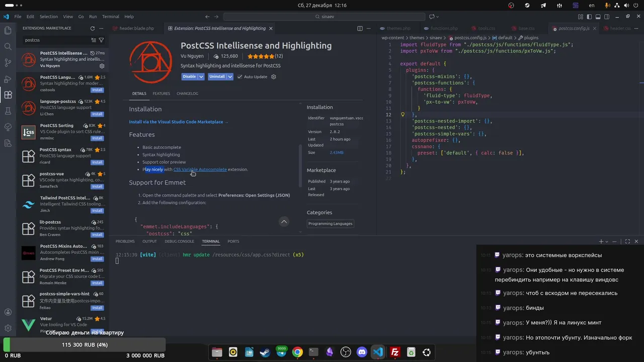The width and height of the screenshot is (644, 362).
Task: Launch Google Chrome from the dock
Action: click(x=297, y=352)
